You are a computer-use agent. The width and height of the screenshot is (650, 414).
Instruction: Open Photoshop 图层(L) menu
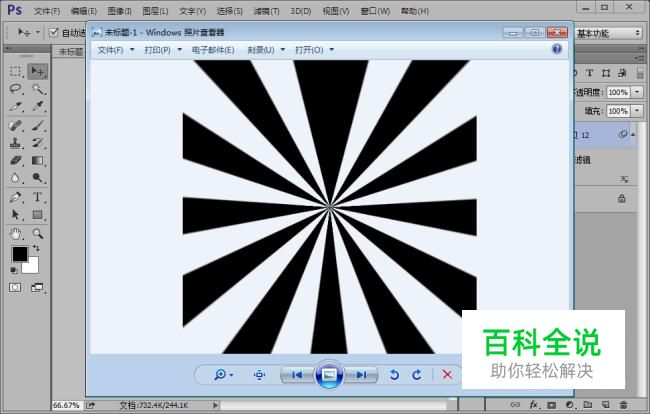pos(155,11)
